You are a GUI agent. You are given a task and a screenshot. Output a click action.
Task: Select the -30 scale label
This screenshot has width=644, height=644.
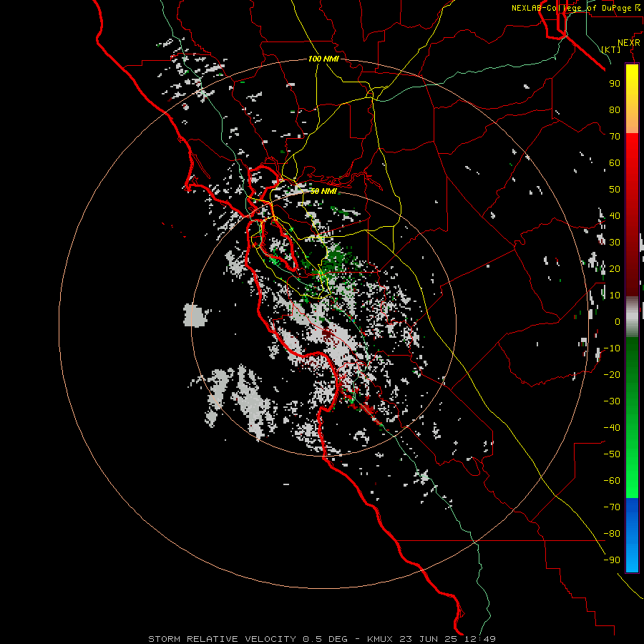(x=612, y=401)
